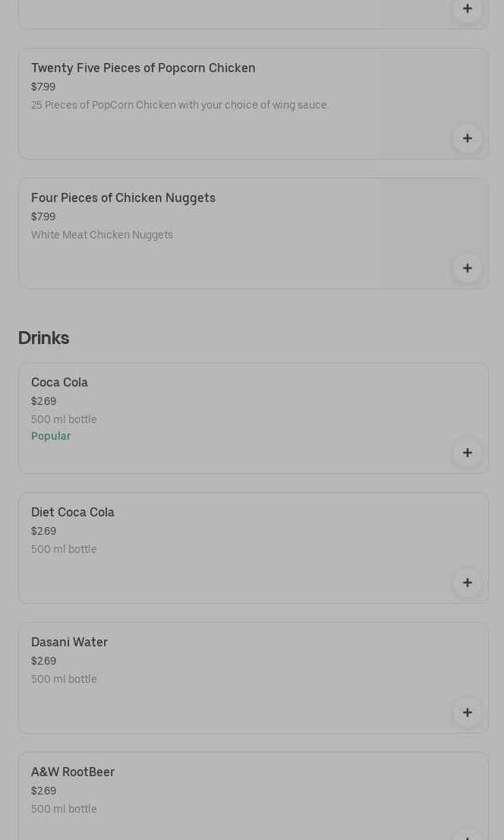504x840 pixels.
Task: Click the $7.99 price of Chicken Nuggets
Action: [x=43, y=216]
